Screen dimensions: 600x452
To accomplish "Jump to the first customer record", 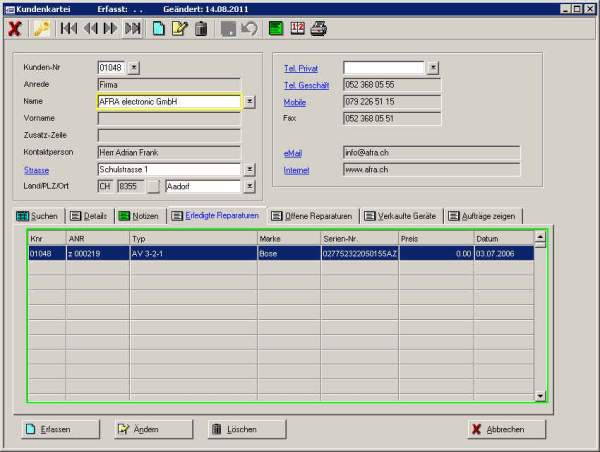I will point(69,29).
